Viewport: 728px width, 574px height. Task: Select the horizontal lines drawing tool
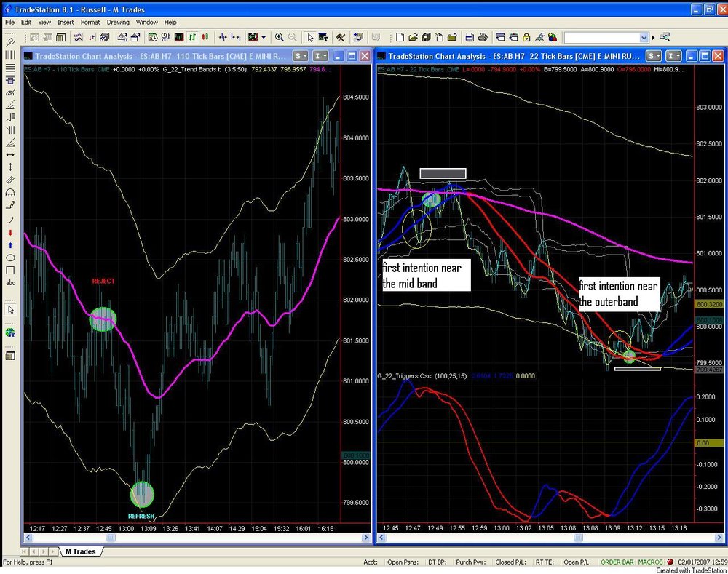10,68
